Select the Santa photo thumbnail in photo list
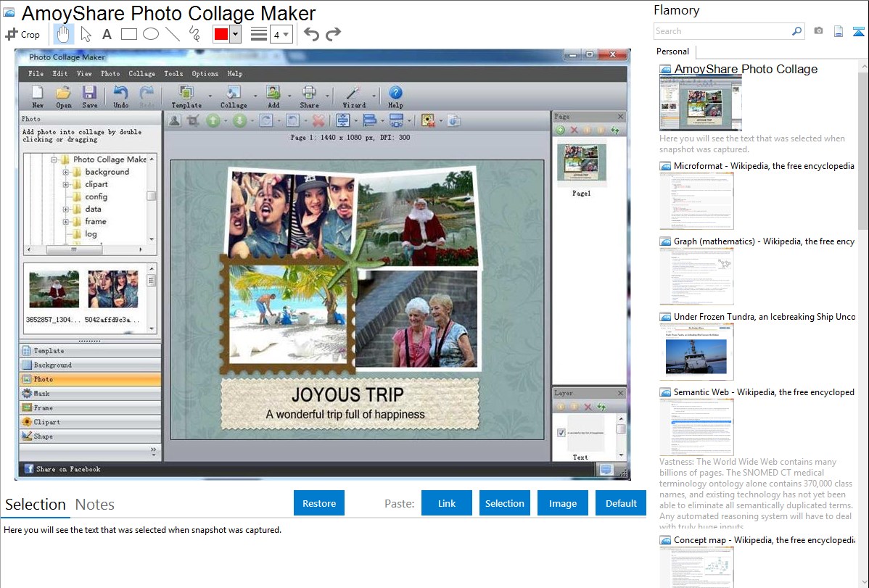This screenshot has height=588, width=869. point(54,289)
